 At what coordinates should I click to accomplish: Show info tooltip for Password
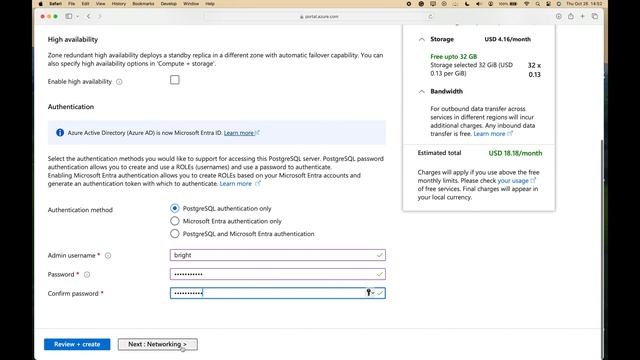point(87,275)
